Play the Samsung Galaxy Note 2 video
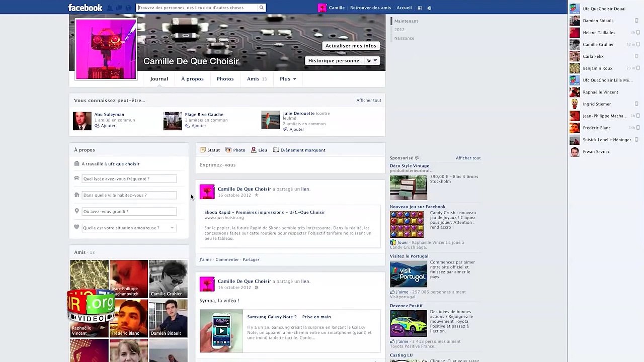The width and height of the screenshot is (644, 362). [x=221, y=331]
